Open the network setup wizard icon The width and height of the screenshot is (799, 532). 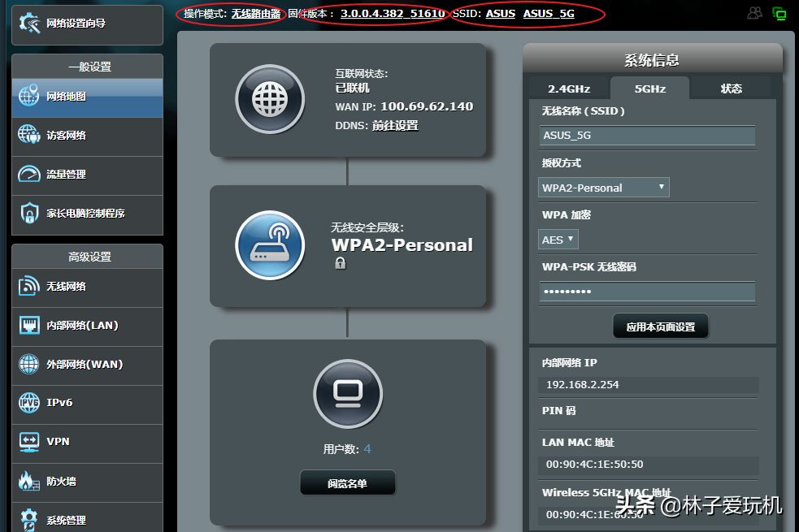tap(29, 24)
